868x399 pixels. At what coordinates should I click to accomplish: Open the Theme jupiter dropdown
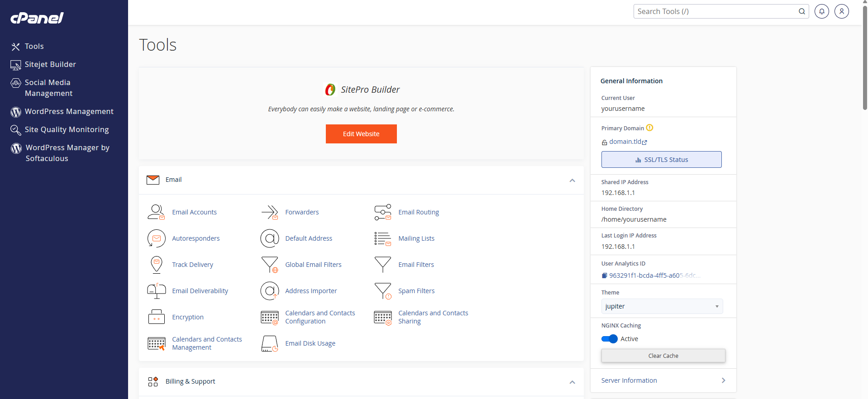coord(662,306)
